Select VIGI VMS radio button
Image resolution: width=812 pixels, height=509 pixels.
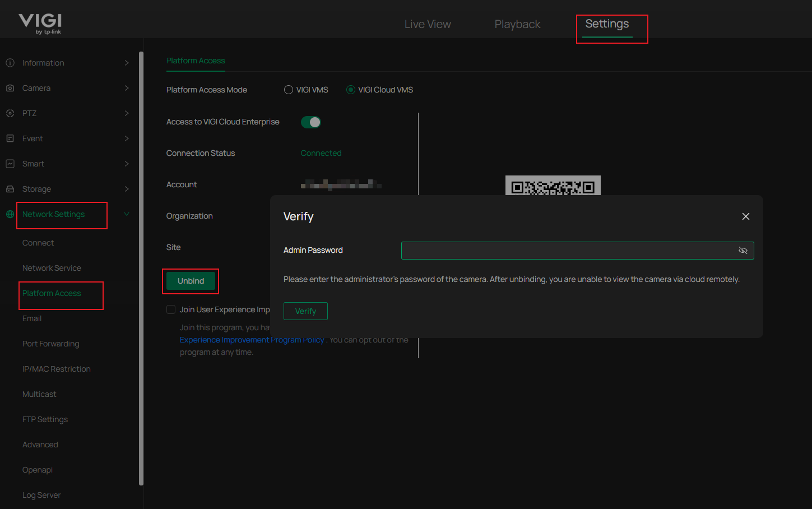click(x=289, y=90)
